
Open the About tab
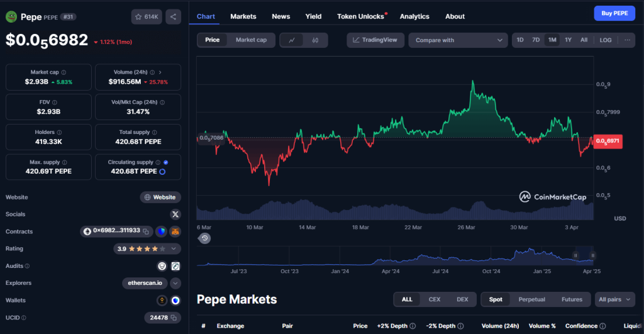[x=455, y=16]
